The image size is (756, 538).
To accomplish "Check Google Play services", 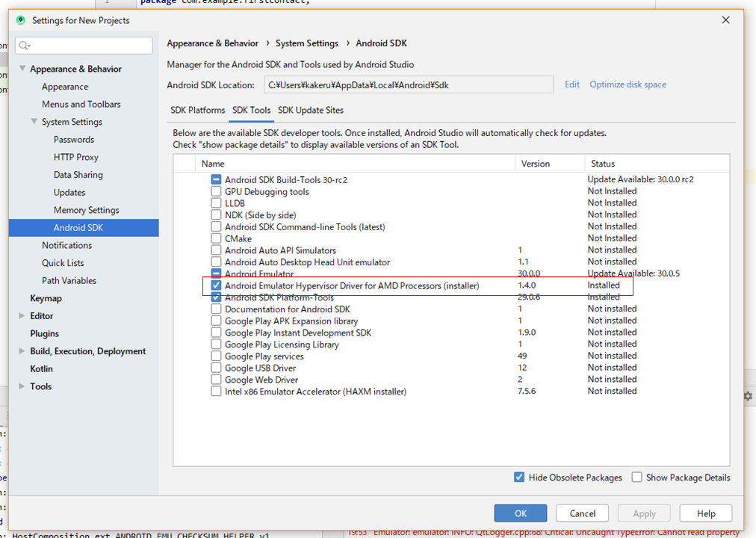I will pyautogui.click(x=216, y=356).
